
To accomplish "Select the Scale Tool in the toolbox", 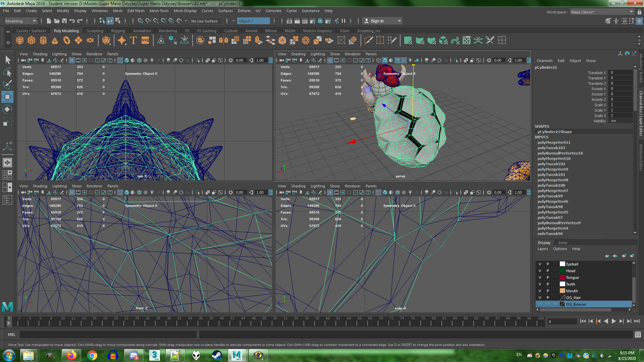I will [7, 121].
